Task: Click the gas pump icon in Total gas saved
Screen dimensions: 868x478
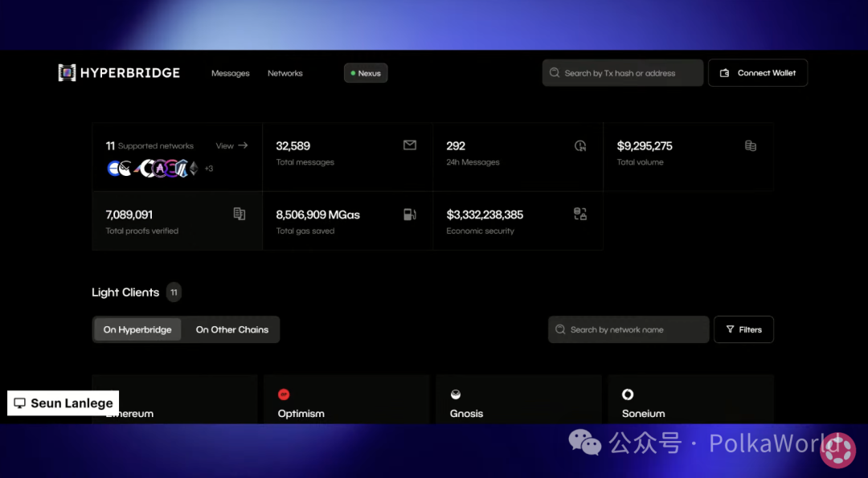Action: click(410, 214)
